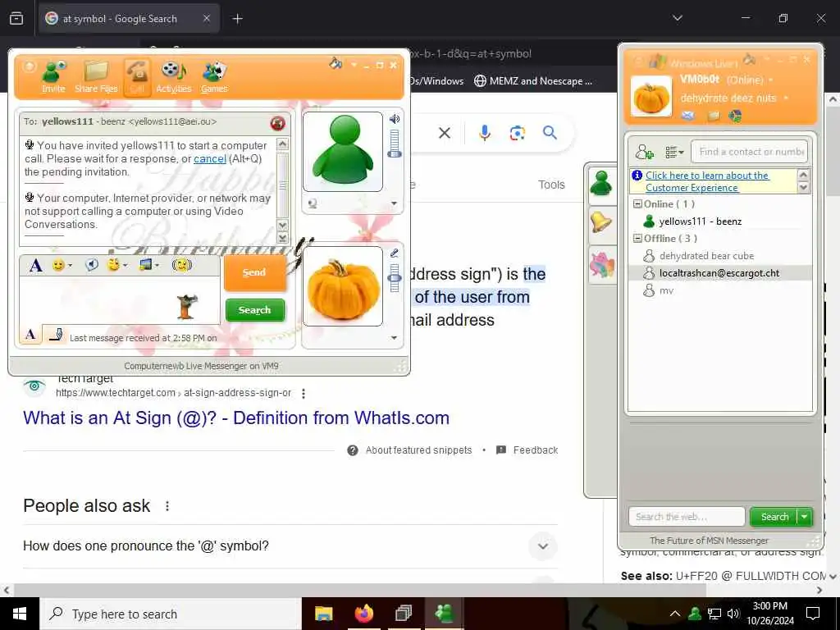Collapse the Online group
840x630 pixels.
coord(637,204)
